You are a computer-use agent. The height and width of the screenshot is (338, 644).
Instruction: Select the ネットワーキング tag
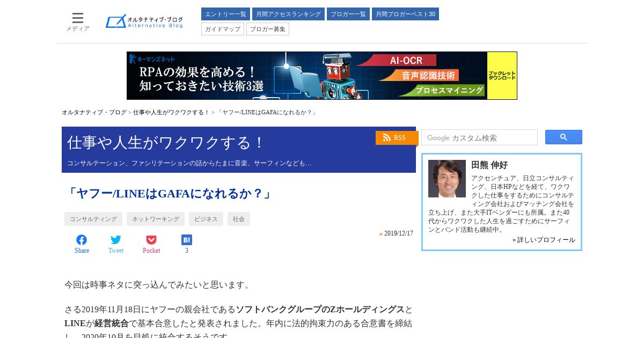[156, 219]
